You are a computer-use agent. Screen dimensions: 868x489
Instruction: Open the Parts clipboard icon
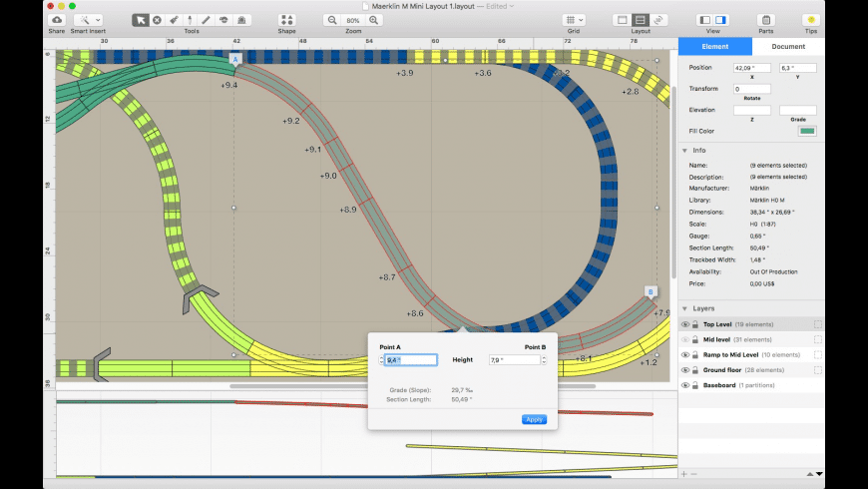(765, 19)
